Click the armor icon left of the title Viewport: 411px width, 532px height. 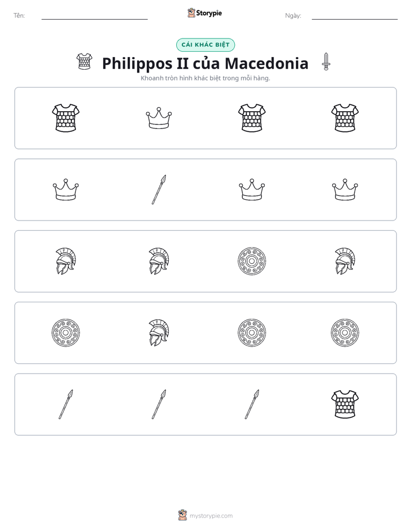pos(85,62)
